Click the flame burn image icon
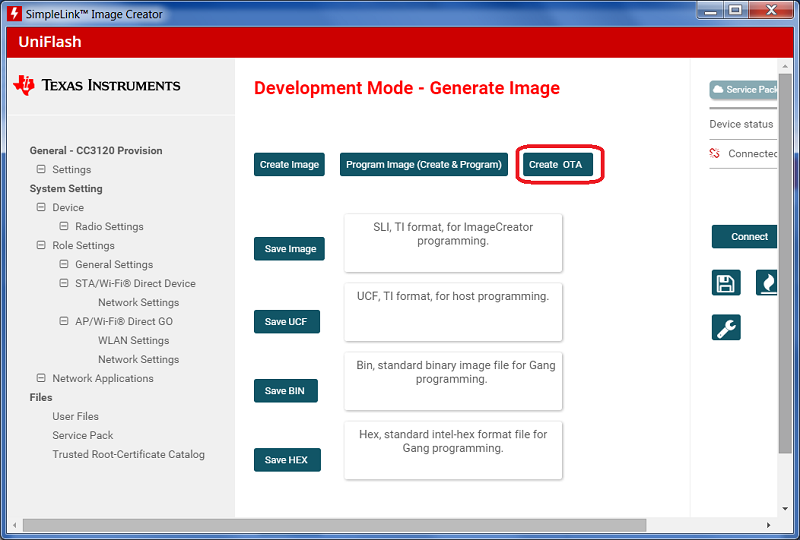 767,282
